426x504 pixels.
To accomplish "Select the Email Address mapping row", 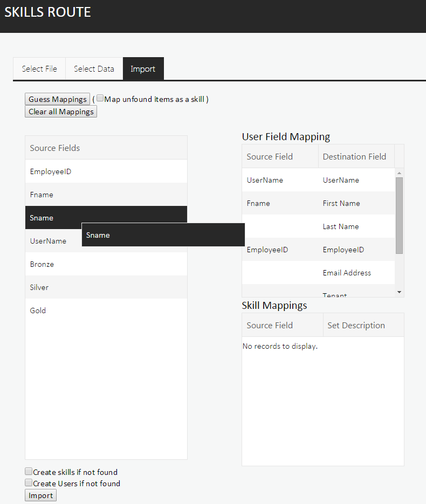I will click(x=347, y=273).
